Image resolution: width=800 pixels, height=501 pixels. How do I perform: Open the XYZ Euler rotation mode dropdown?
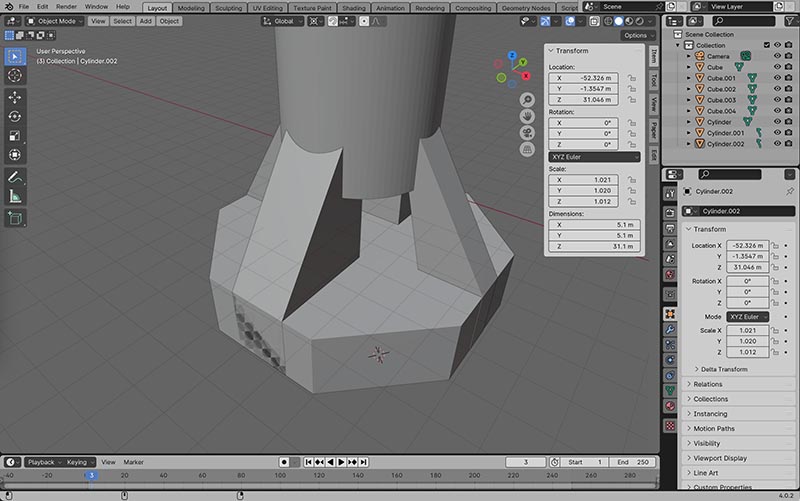point(594,156)
